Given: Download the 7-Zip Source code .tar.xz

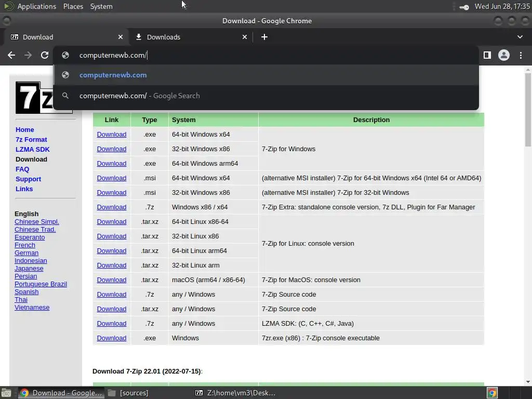Looking at the screenshot, I should 112,309.
